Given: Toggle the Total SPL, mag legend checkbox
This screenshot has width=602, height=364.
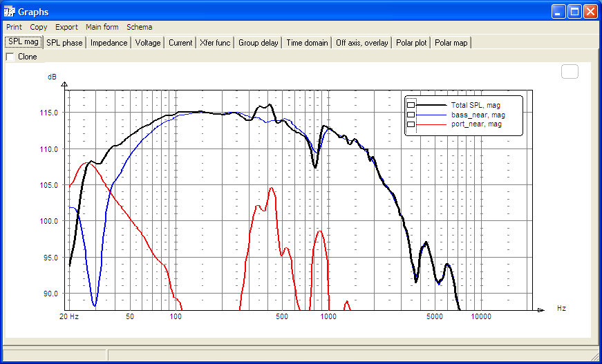Looking at the screenshot, I should (x=411, y=105).
